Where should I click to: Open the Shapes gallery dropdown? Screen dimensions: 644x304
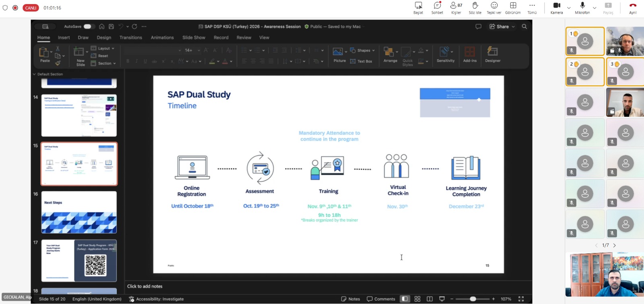tap(362, 50)
